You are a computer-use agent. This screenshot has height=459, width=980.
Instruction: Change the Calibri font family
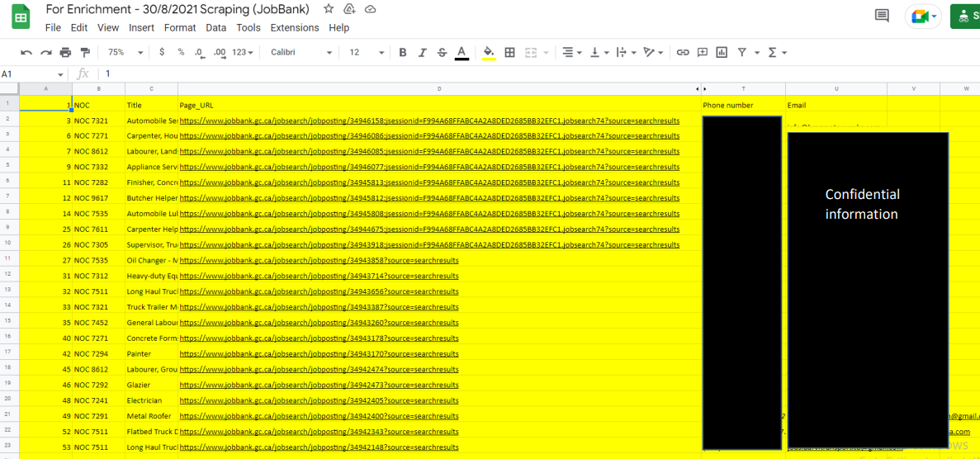[x=301, y=53]
